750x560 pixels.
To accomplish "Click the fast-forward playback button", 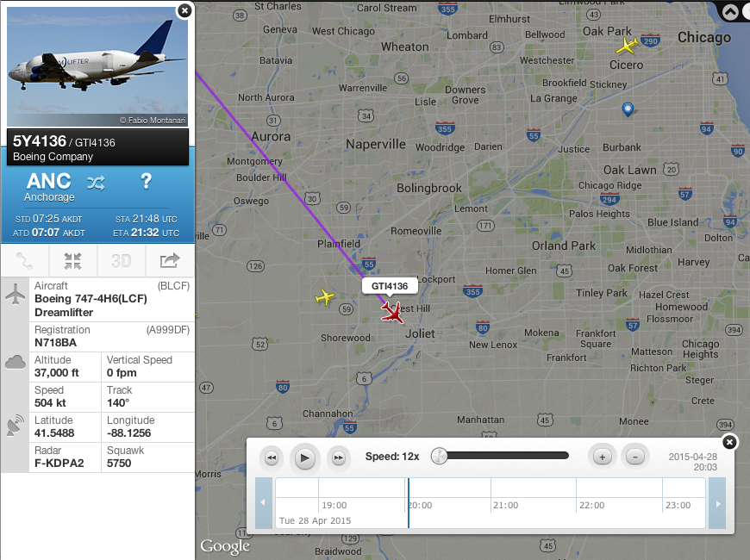I will point(338,458).
